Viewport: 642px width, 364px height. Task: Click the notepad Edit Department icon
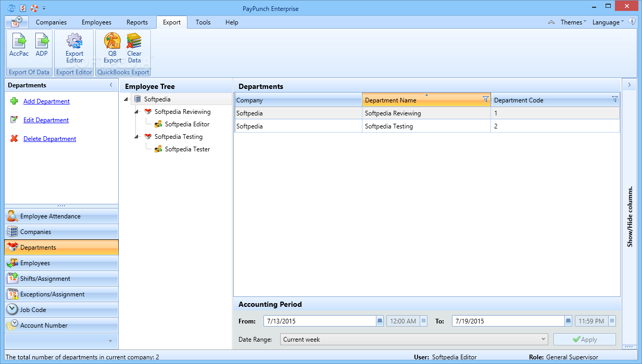[14, 120]
